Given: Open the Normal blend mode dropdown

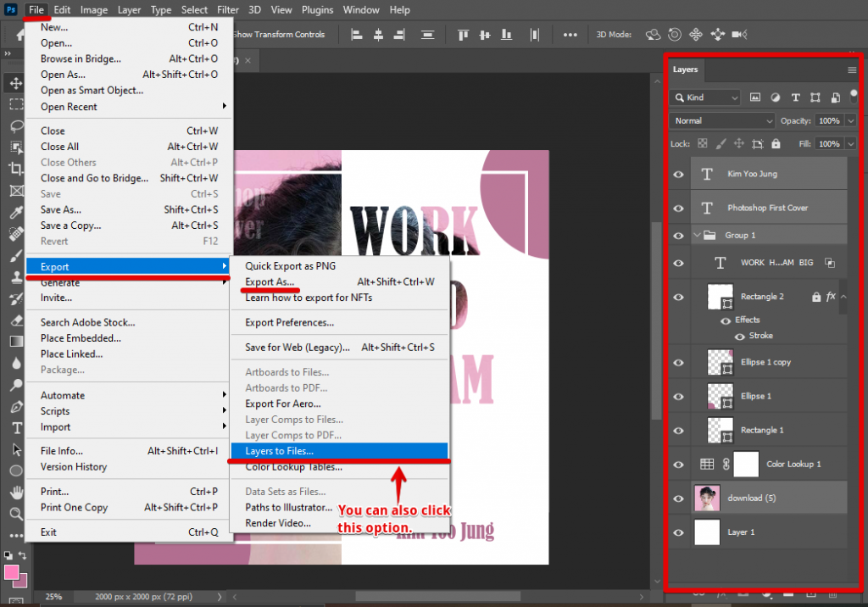Looking at the screenshot, I should click(721, 120).
